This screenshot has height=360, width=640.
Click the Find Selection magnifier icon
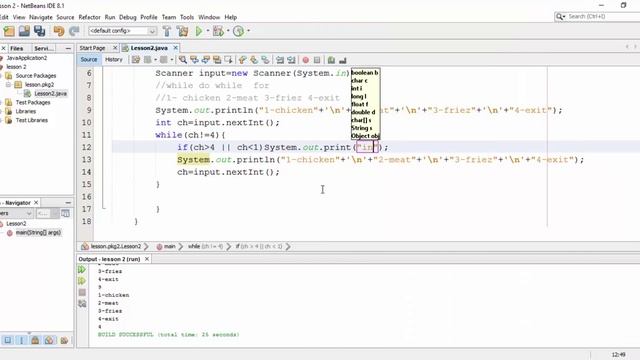click(183, 60)
